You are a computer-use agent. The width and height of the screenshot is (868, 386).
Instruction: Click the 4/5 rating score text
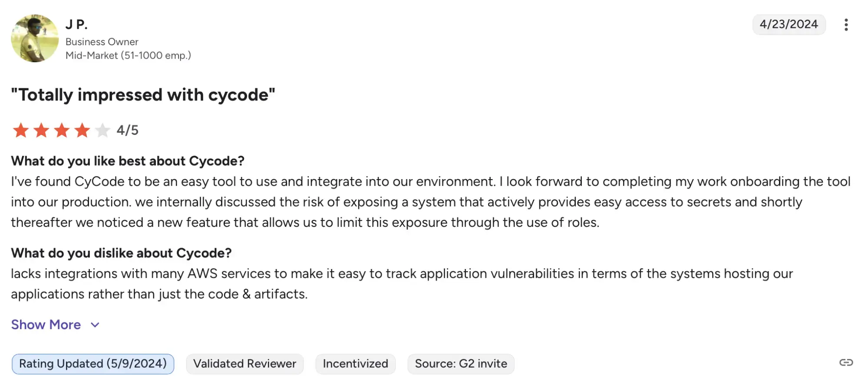[x=127, y=130]
